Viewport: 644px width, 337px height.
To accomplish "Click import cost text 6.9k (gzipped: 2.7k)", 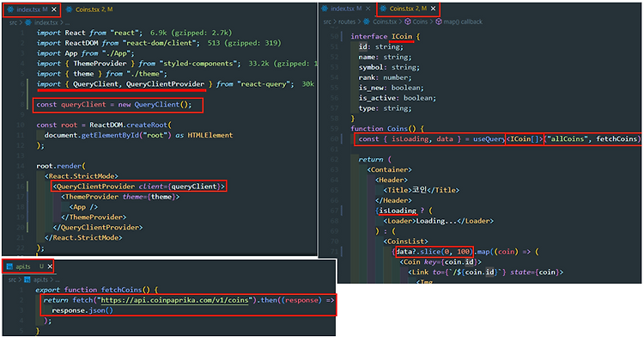I will [191, 33].
